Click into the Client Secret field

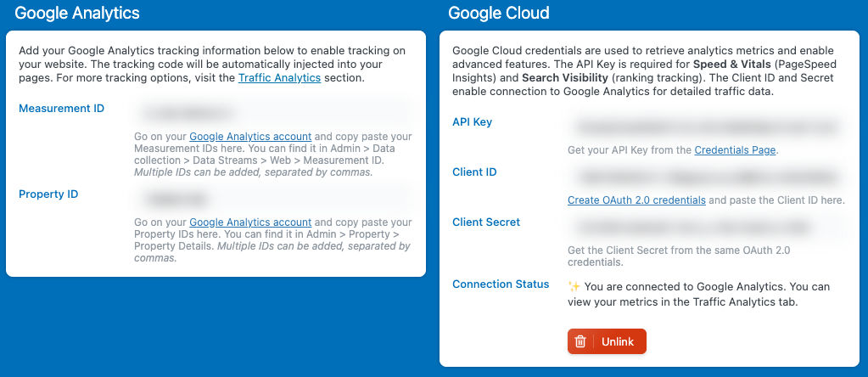706,228
